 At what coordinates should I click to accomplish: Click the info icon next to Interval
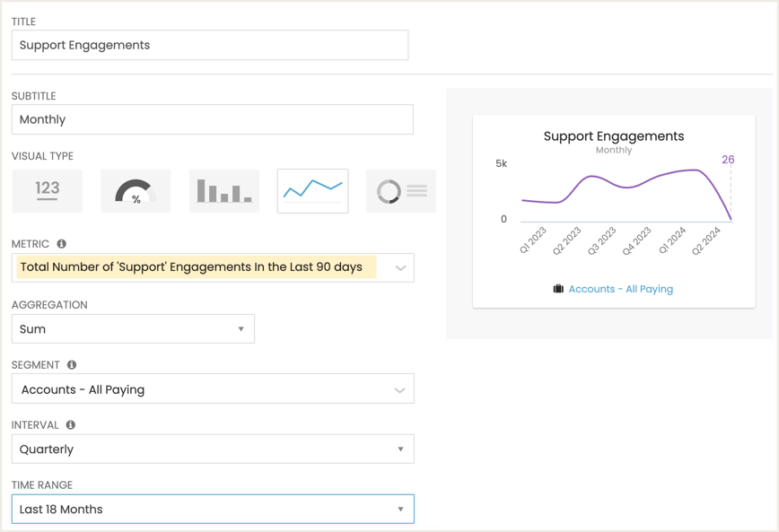click(x=71, y=425)
